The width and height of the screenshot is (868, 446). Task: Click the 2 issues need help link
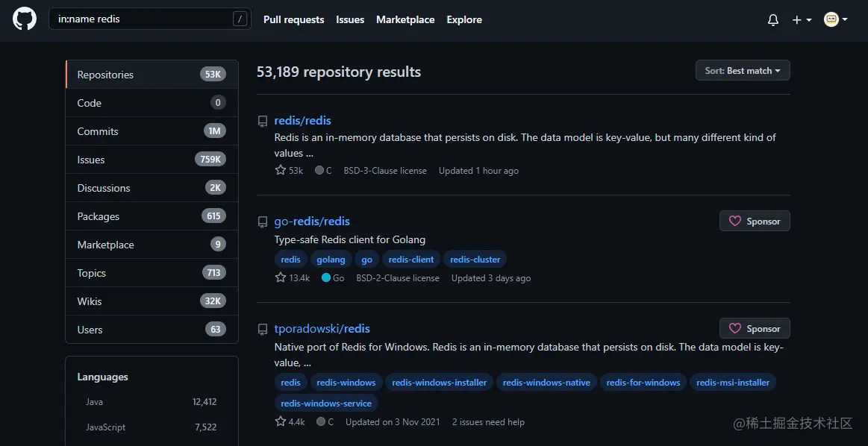(x=488, y=421)
